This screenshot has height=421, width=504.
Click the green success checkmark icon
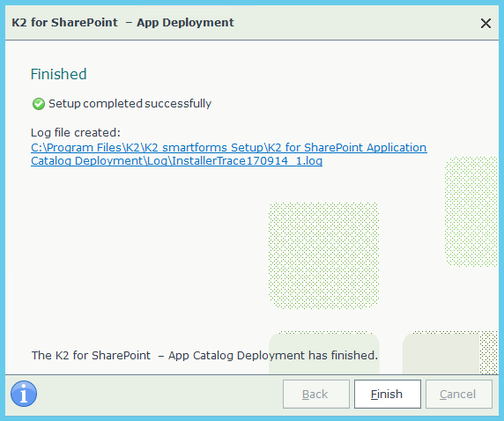pos(39,104)
